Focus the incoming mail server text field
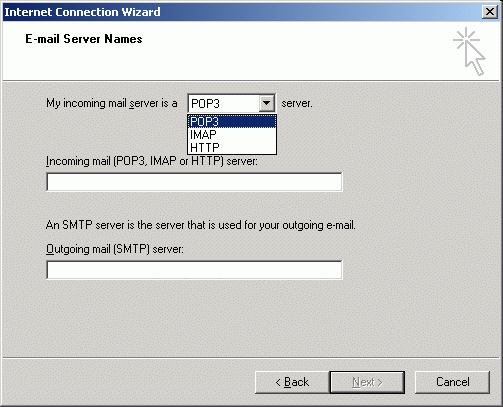 (194, 182)
